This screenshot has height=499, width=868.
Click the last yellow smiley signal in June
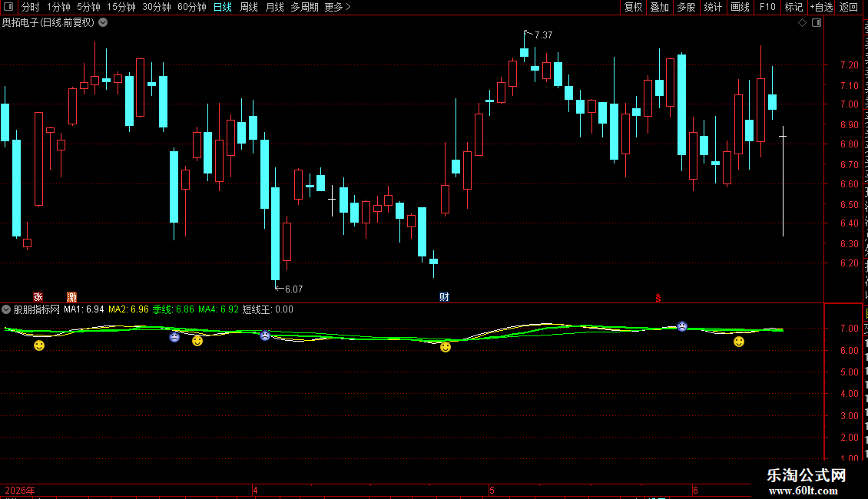(x=739, y=342)
